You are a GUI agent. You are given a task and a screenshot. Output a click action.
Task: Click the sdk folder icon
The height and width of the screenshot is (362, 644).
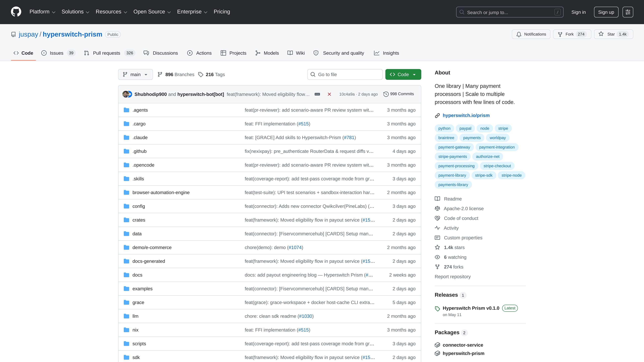click(x=126, y=357)
